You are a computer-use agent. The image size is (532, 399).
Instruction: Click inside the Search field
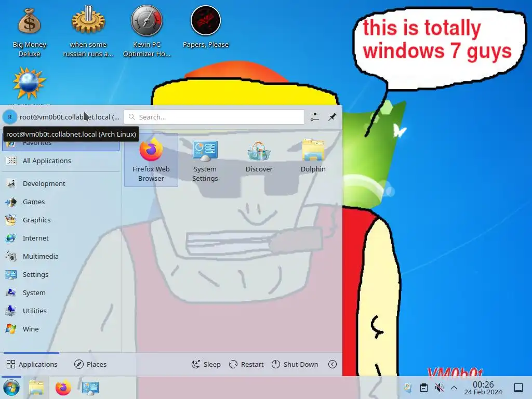[214, 117]
